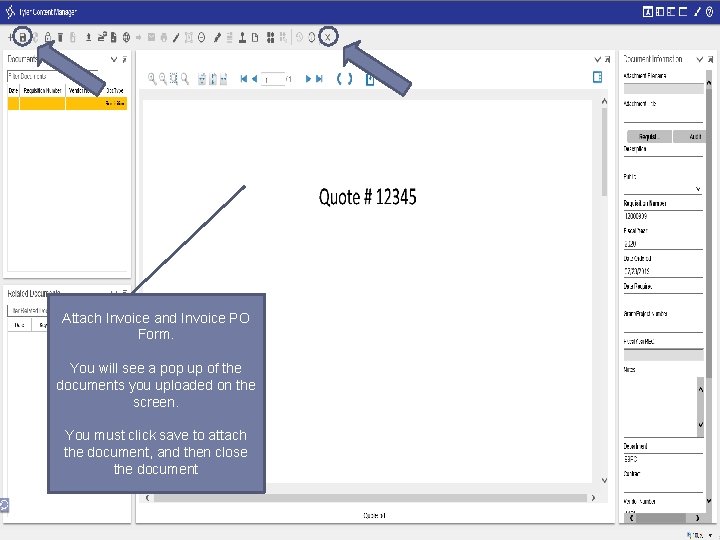
Task: Select the first layout icon in header
Action: 647,12
